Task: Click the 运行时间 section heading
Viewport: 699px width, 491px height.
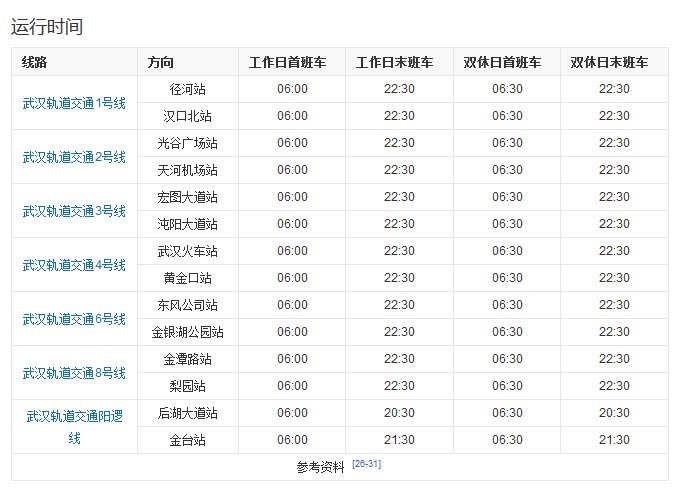Action: coord(47,27)
